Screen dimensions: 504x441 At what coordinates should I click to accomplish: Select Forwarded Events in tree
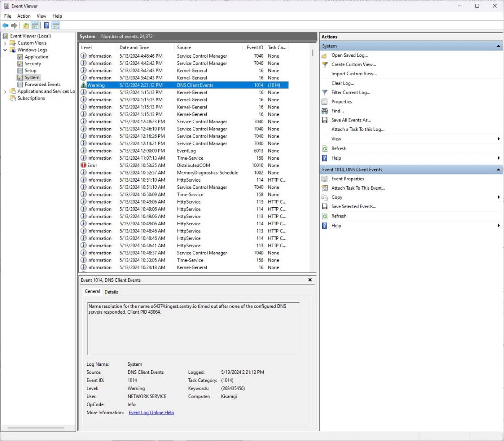coord(42,85)
